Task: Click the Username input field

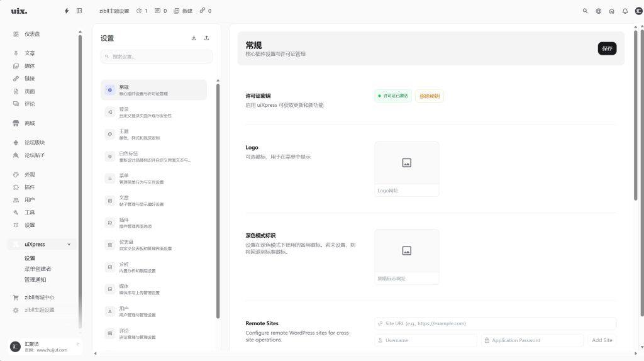Action: [426, 340]
